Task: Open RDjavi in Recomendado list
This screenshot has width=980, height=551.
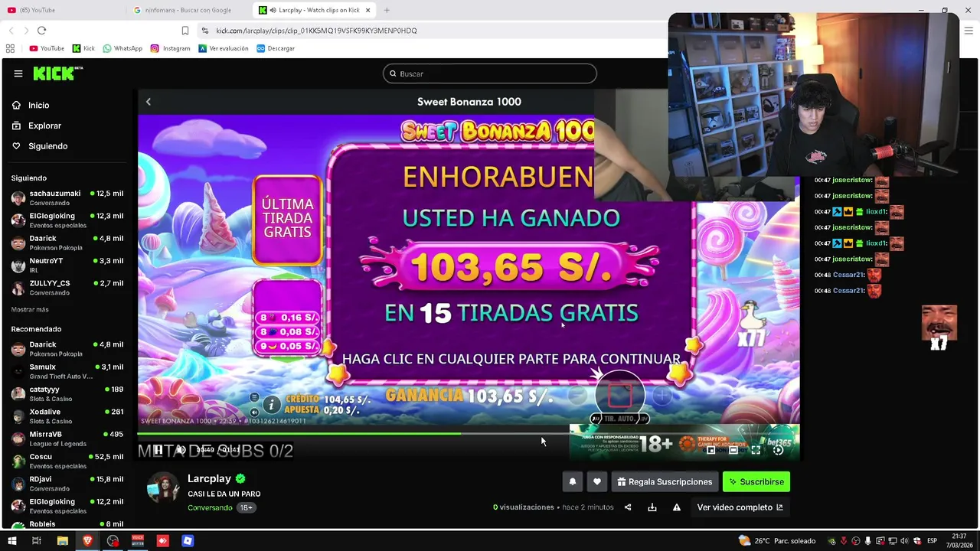Action: (x=67, y=483)
